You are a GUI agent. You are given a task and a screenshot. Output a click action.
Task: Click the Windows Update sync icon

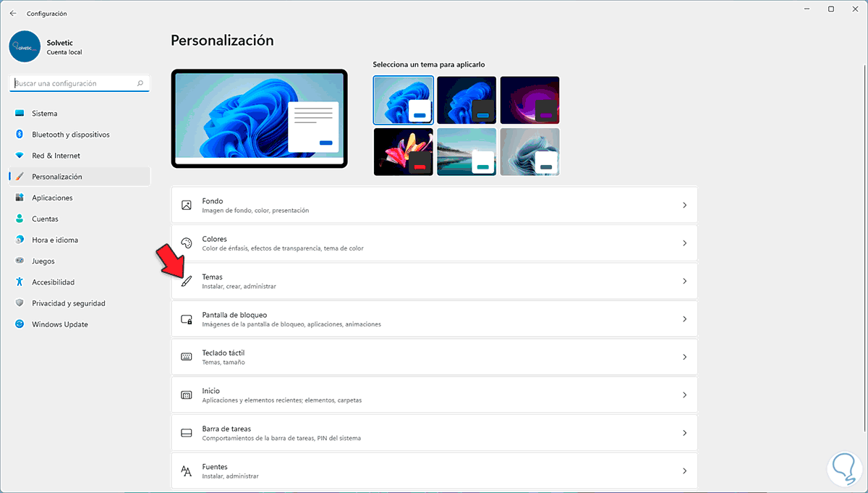point(20,324)
